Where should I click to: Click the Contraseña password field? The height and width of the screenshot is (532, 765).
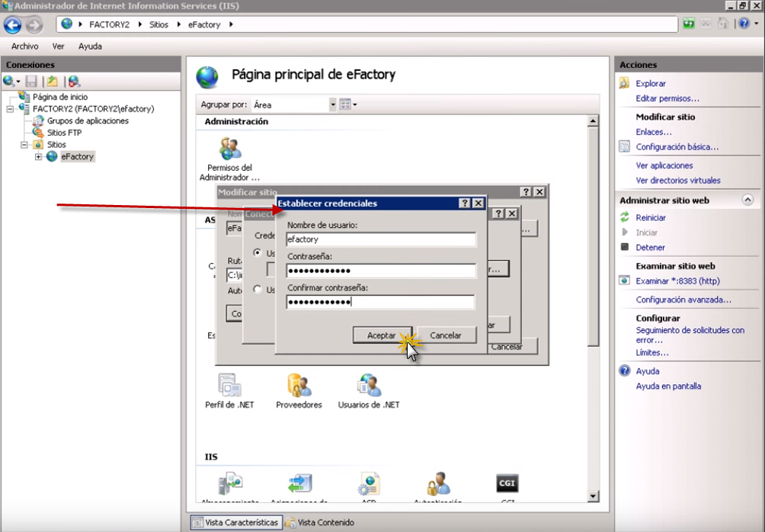[380, 271]
